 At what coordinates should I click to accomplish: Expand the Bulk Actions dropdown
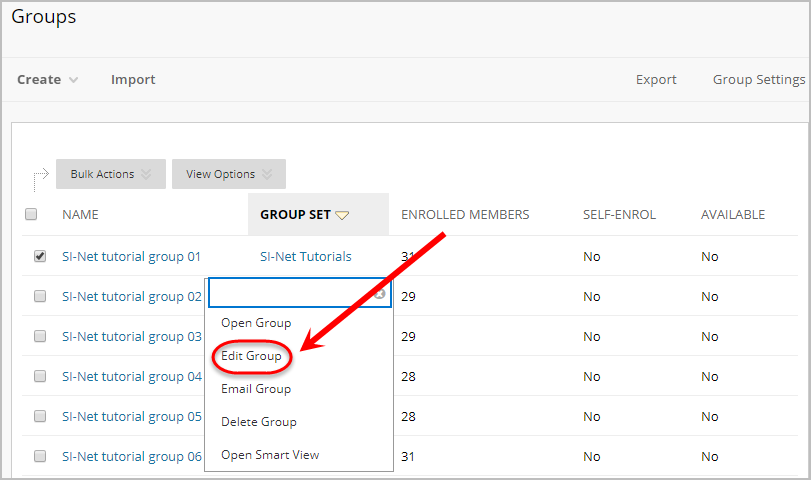pyautogui.click(x=111, y=174)
